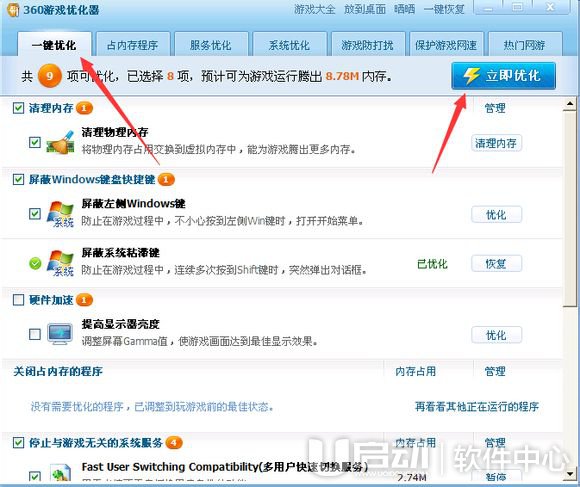Open the 热门网游 tab
The image size is (580, 487).
[x=525, y=45]
